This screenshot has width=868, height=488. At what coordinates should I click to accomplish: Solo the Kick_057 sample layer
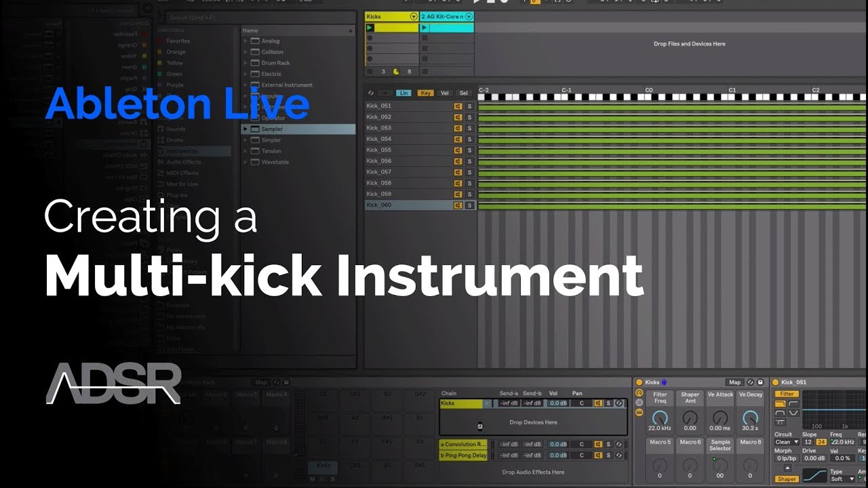[x=469, y=172]
